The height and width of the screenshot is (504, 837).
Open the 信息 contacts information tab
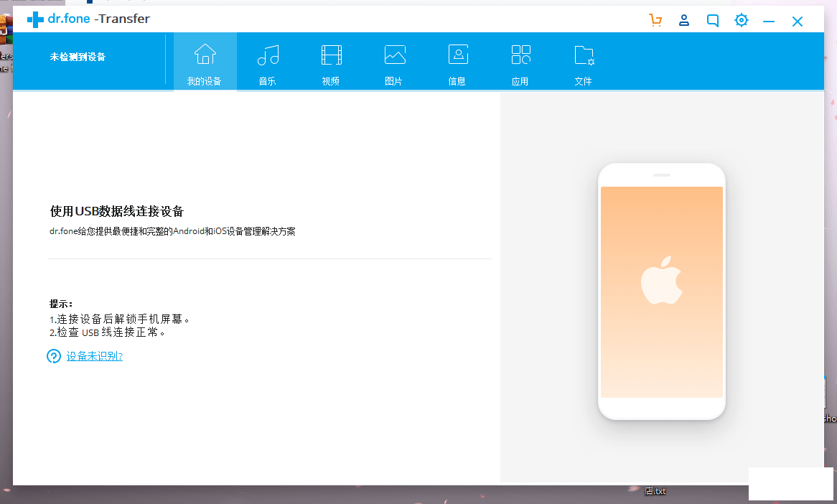[x=457, y=62]
